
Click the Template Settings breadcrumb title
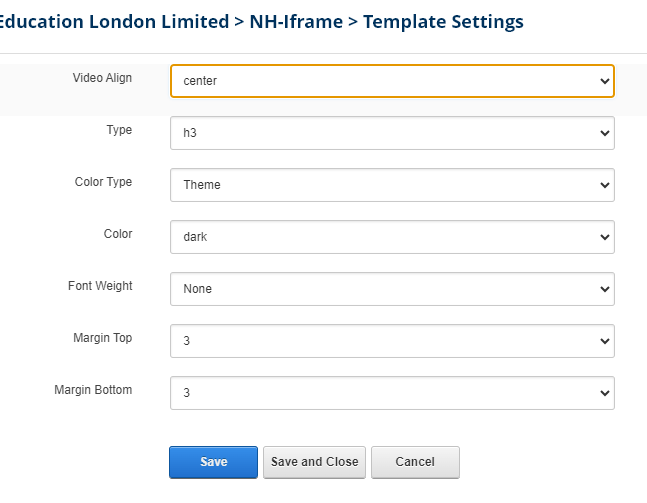[442, 21]
